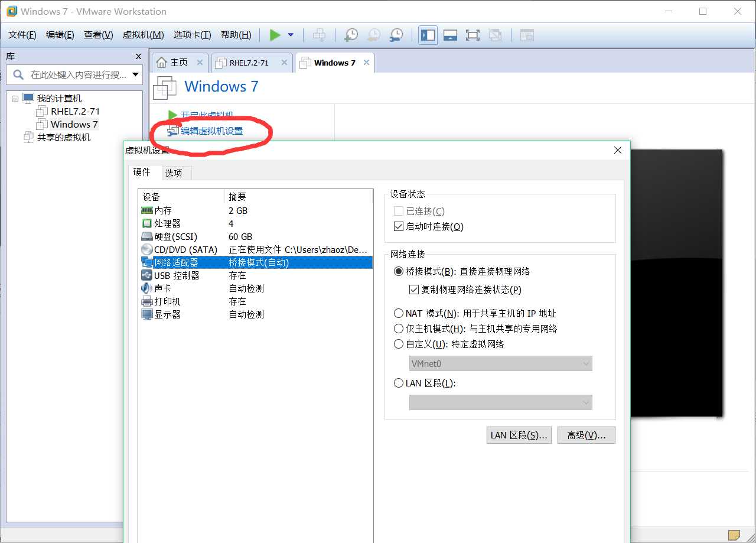The height and width of the screenshot is (543, 756).
Task: Click the LAN 区段(S)... button
Action: (519, 435)
